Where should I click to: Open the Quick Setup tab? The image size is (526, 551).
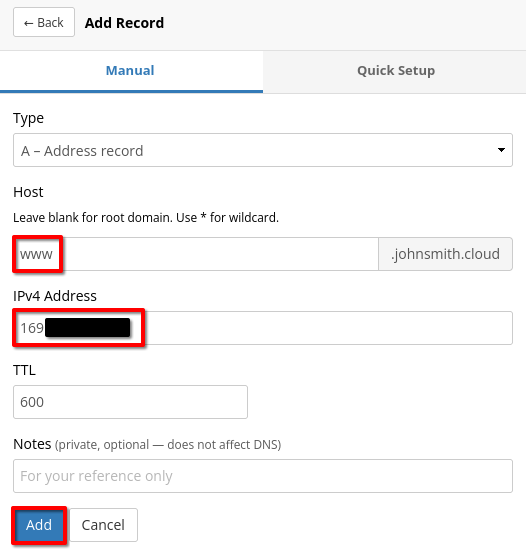(x=395, y=71)
